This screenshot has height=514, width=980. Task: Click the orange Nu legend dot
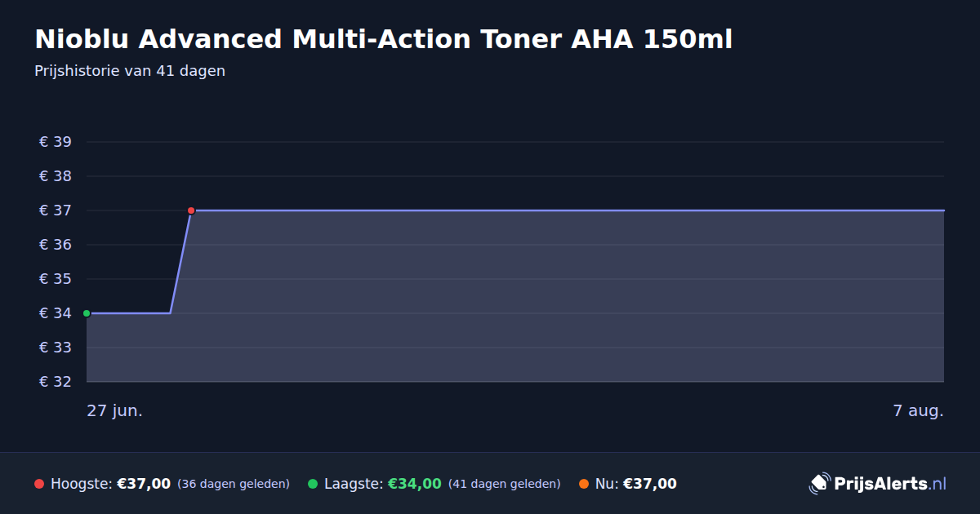coord(584,484)
